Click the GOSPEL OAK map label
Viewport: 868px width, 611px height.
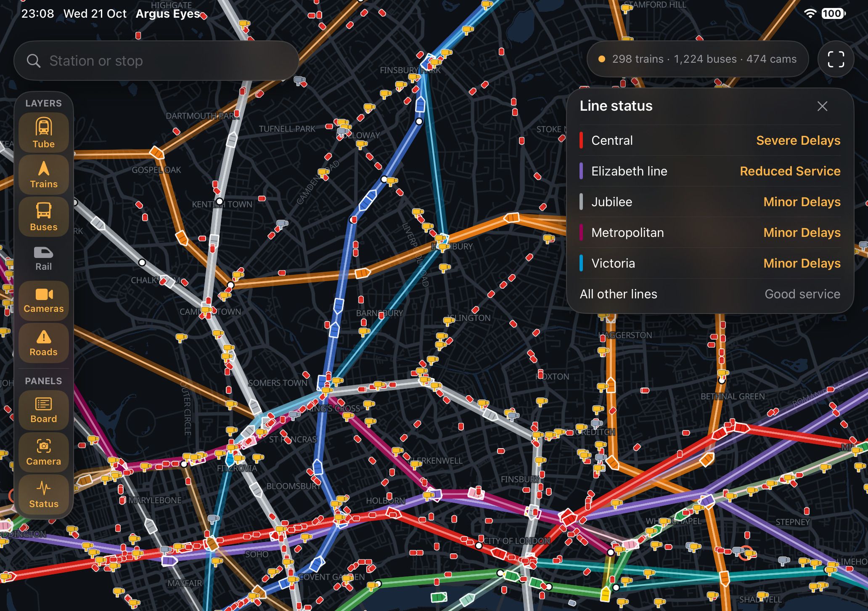pos(156,170)
